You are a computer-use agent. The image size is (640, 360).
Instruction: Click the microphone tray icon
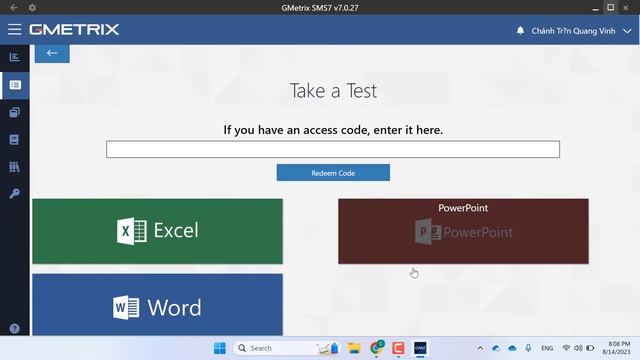528,348
